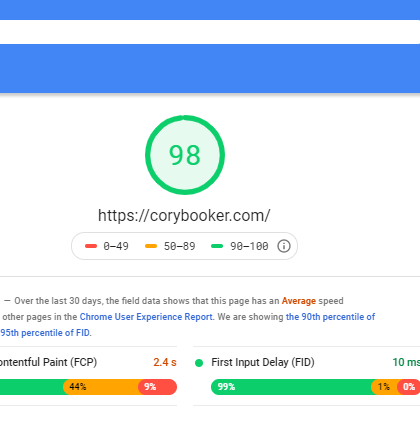
Task: Click the green 90-100 legend marker
Action: (x=217, y=246)
